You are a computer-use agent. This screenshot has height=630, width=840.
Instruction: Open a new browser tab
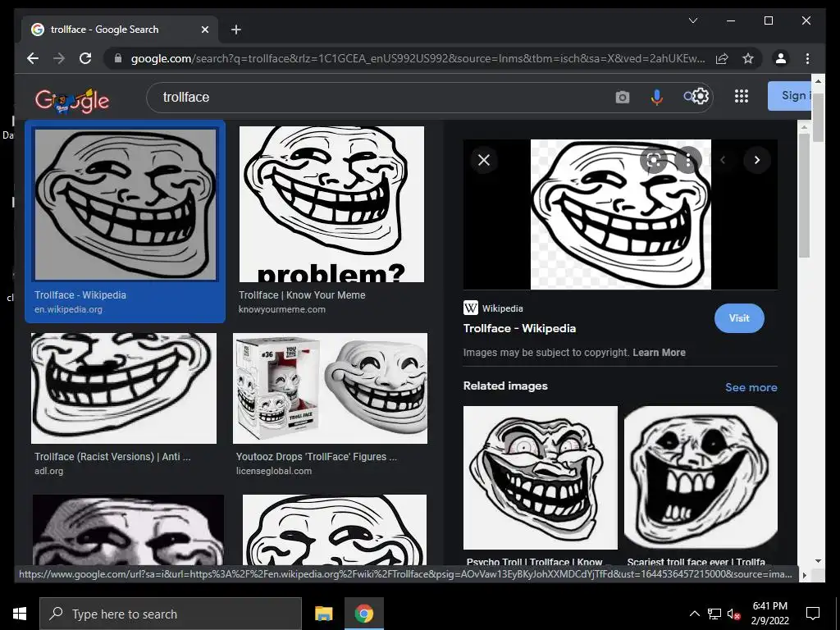[x=235, y=30]
